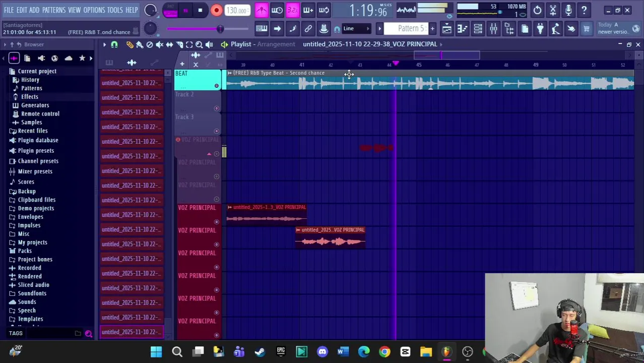Select the Delete tool in playlist toolbar

(x=150, y=44)
